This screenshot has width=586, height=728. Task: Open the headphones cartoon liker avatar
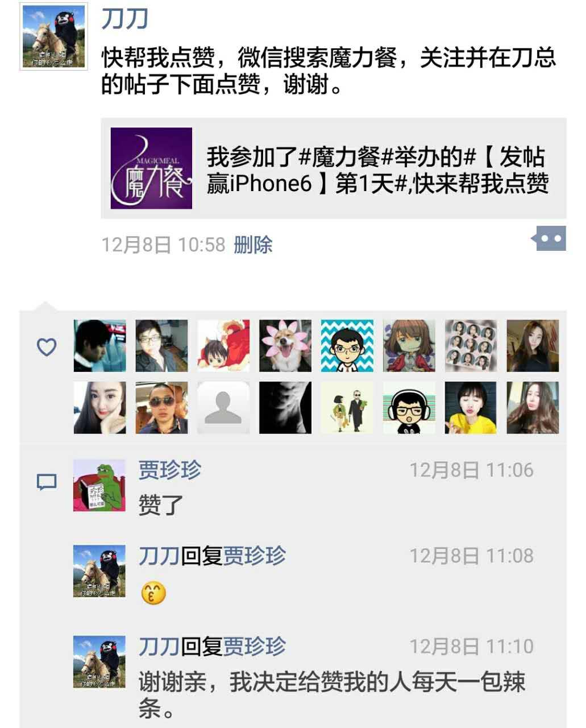click(x=409, y=407)
